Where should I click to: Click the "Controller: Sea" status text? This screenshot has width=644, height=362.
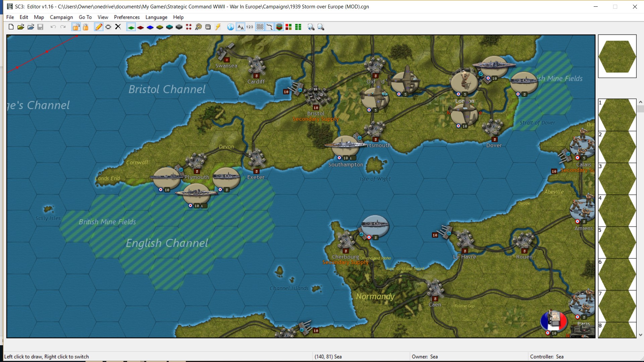[x=547, y=357]
